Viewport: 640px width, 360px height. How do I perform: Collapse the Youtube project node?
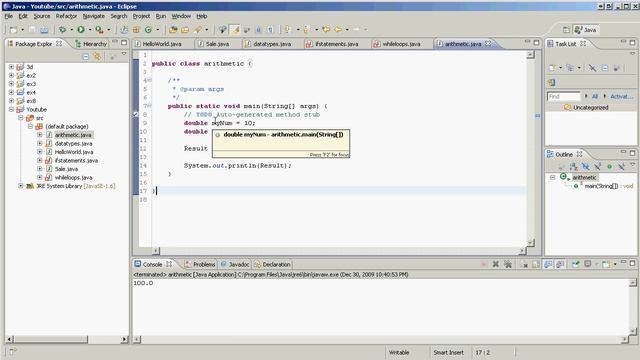coord(11,109)
